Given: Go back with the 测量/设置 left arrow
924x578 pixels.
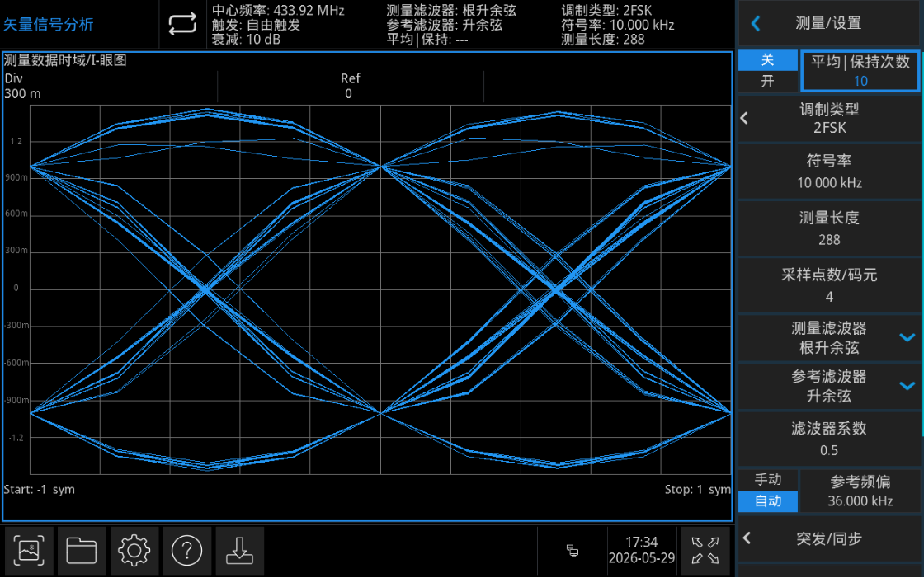Looking at the screenshot, I should 756,24.
